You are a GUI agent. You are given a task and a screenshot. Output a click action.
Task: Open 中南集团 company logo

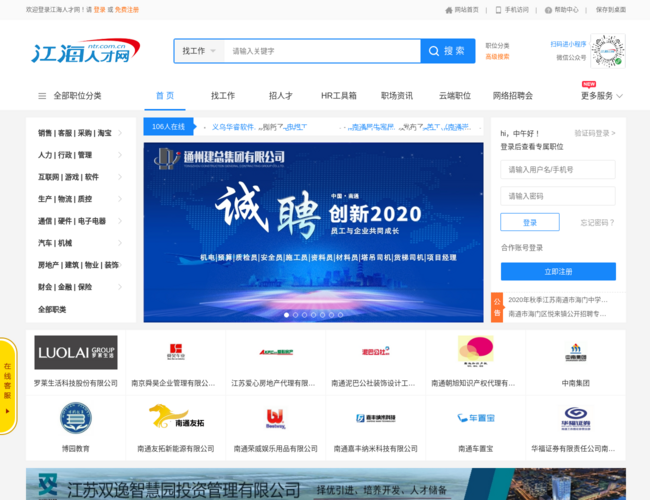point(575,352)
